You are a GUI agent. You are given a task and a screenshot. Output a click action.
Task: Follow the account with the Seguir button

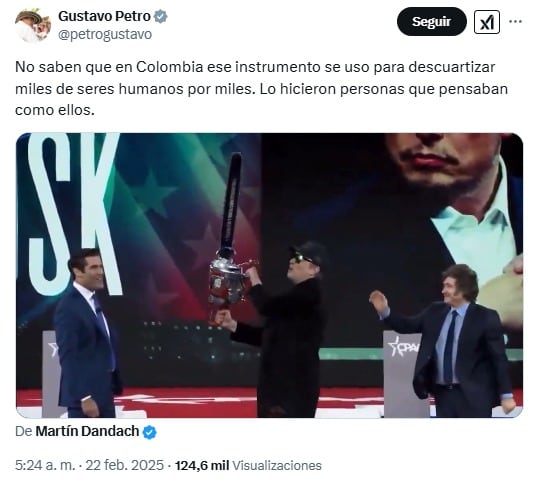(432, 22)
